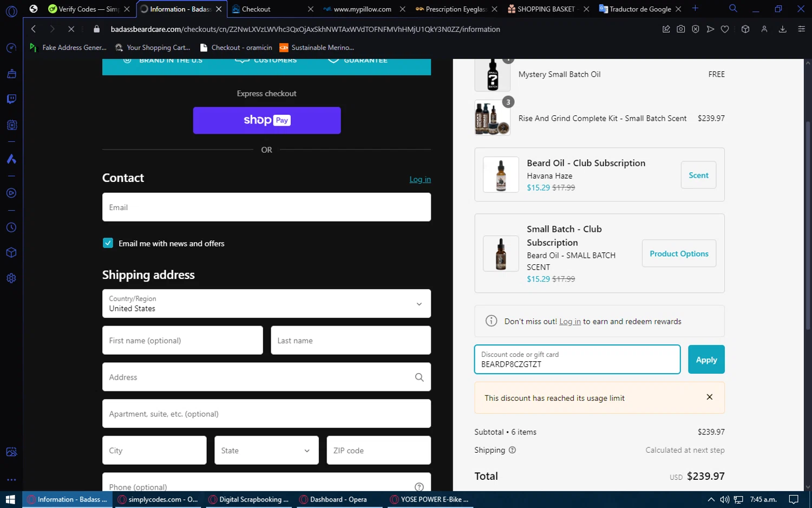Viewport: 812px width, 508px height.
Task: Open Checkout - oramicin bookmark
Action: pos(236,48)
